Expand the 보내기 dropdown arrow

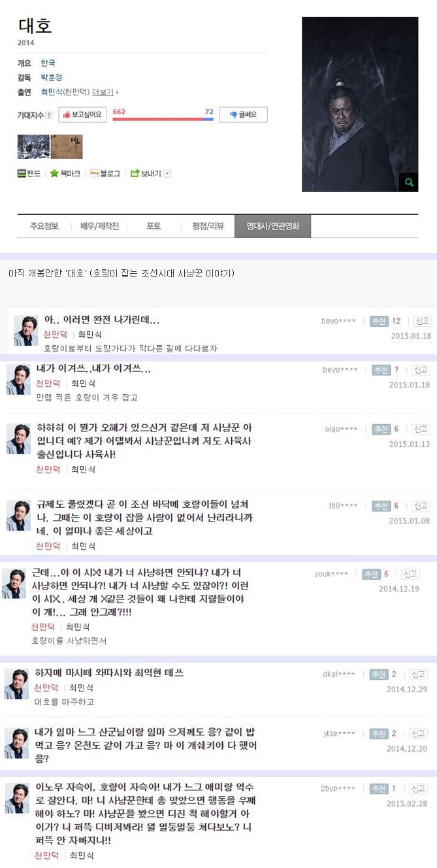point(167,173)
